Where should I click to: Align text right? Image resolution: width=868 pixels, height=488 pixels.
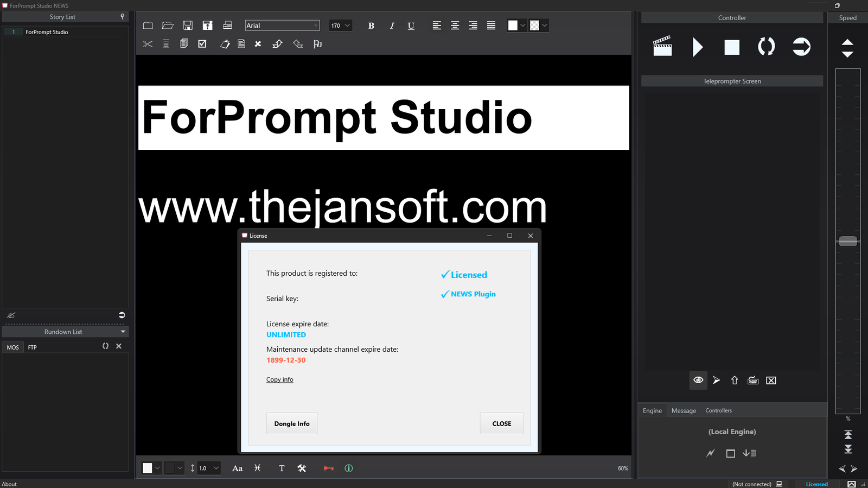(473, 26)
